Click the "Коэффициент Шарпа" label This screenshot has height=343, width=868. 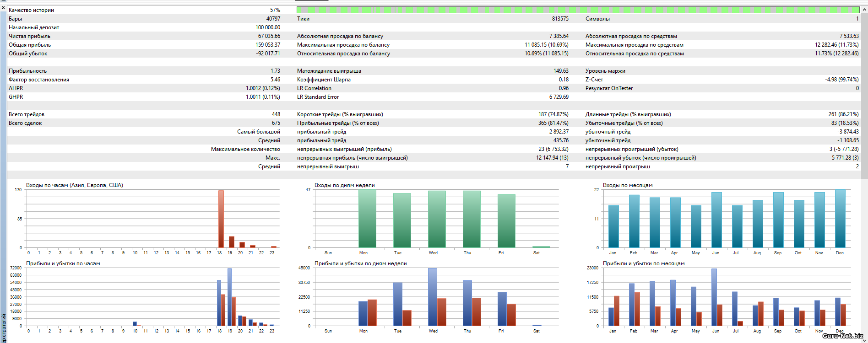click(x=324, y=80)
